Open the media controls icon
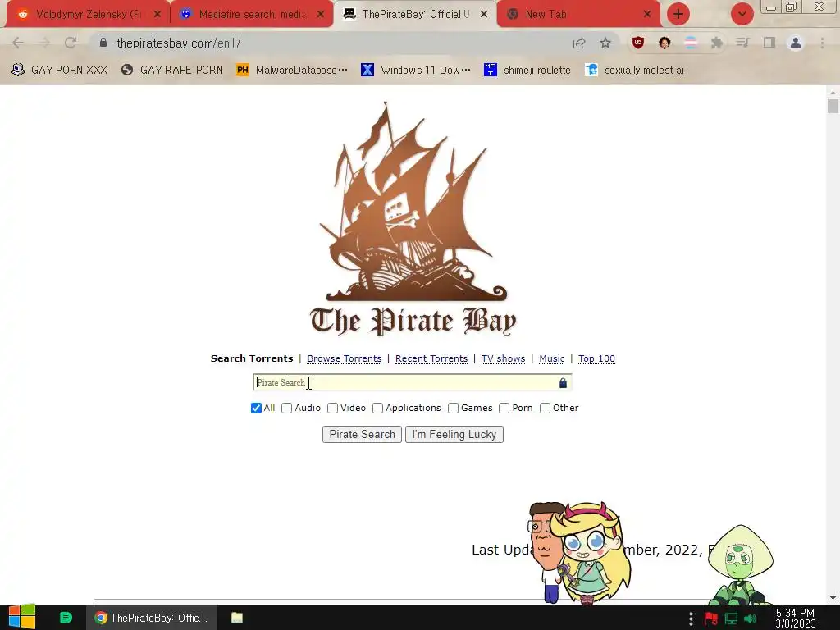The width and height of the screenshot is (840, 630). [742, 43]
